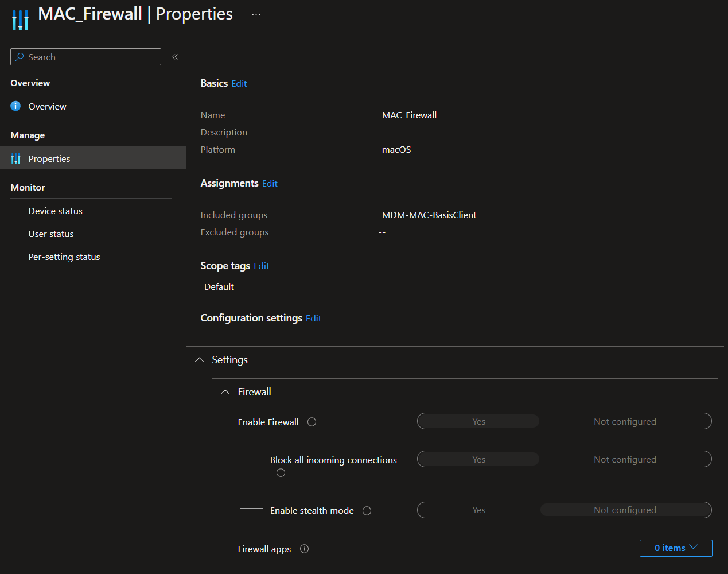Set Block all incoming connections to Yes
Image resolution: width=728 pixels, height=574 pixels.
pyautogui.click(x=479, y=459)
